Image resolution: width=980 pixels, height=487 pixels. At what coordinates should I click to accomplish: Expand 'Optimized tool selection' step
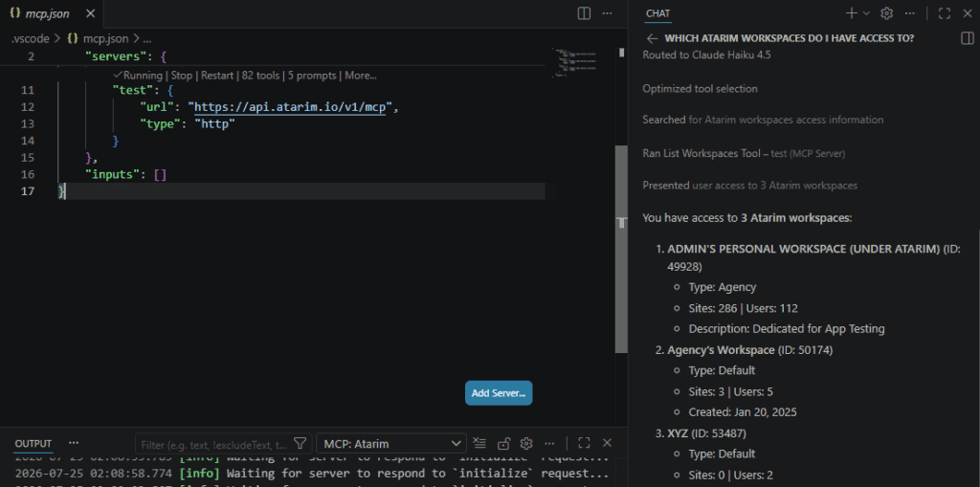point(700,89)
